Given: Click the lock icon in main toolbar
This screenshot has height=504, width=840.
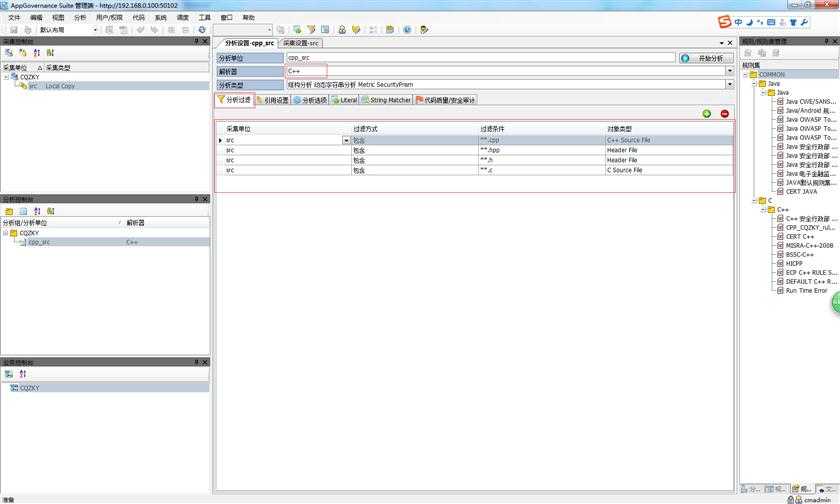Looking at the screenshot, I should click(342, 30).
